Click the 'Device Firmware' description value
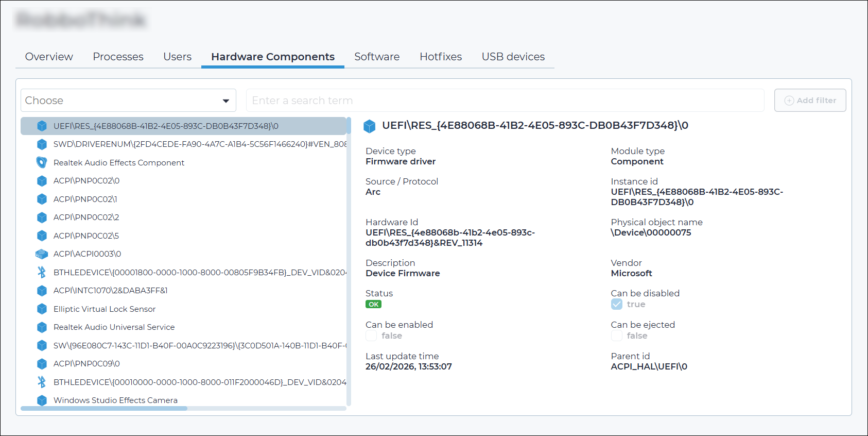 coord(403,273)
